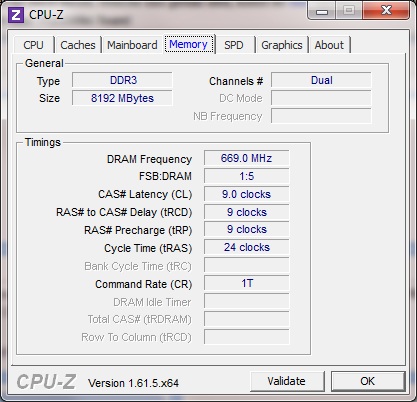Open the Caches tab
417x402 pixels.
(x=78, y=45)
